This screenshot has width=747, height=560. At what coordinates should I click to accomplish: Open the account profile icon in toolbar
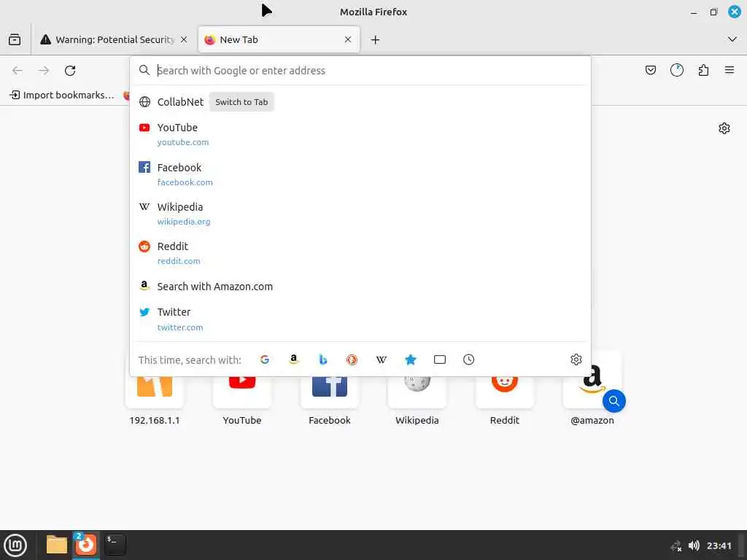coord(676,71)
